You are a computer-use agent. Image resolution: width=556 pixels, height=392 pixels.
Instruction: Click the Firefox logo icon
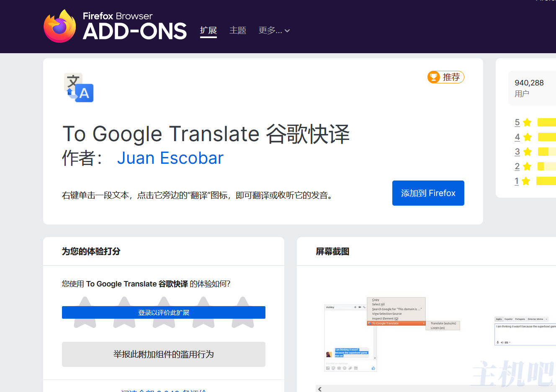click(x=60, y=26)
